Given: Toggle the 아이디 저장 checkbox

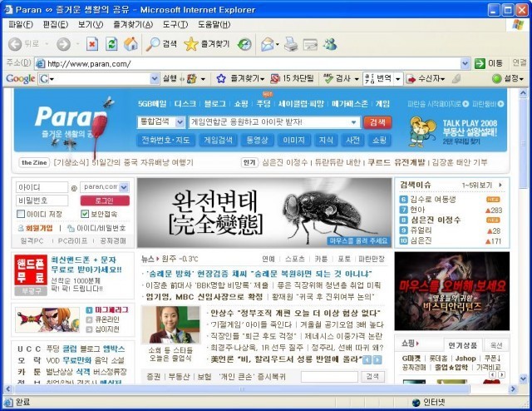Looking at the screenshot, I should tap(21, 214).
